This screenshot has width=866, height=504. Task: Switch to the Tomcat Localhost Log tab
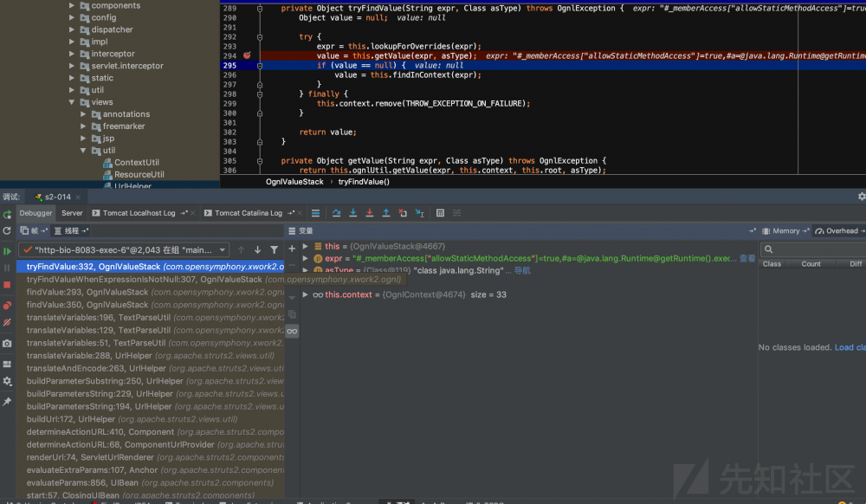(x=139, y=213)
